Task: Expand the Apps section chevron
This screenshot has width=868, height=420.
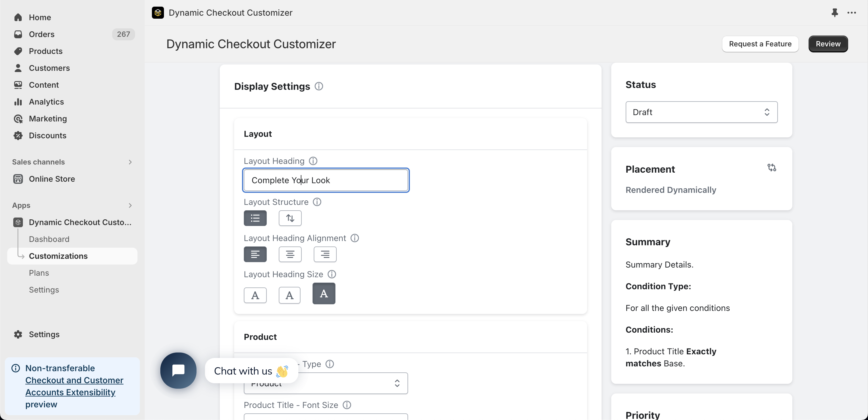Action: tap(131, 205)
